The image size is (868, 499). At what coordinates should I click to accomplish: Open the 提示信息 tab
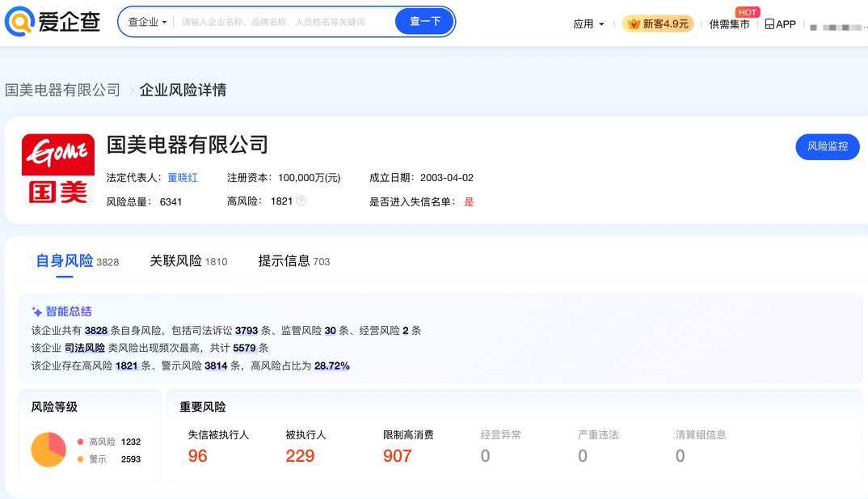284,260
